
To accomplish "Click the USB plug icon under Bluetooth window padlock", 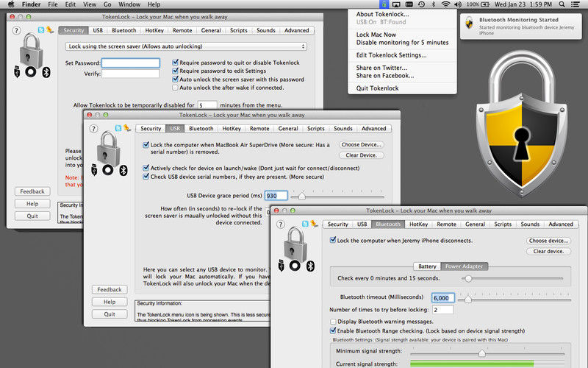I will point(282,266).
